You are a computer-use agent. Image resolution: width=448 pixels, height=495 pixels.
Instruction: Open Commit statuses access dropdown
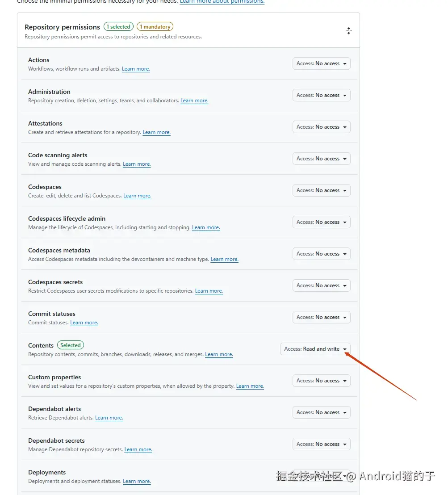(321, 317)
